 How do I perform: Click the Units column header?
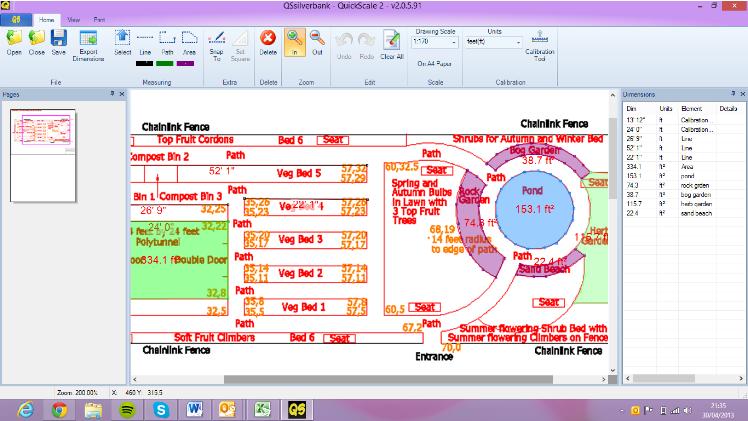pyautogui.click(x=665, y=109)
